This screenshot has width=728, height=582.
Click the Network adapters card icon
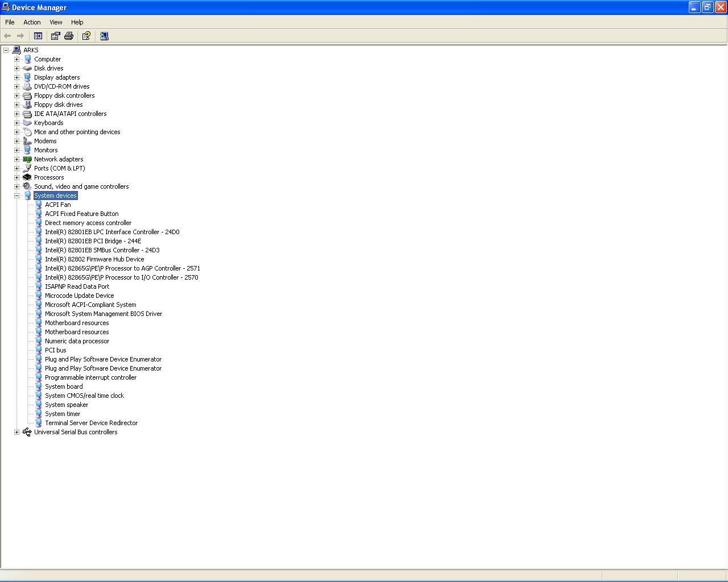coord(27,159)
